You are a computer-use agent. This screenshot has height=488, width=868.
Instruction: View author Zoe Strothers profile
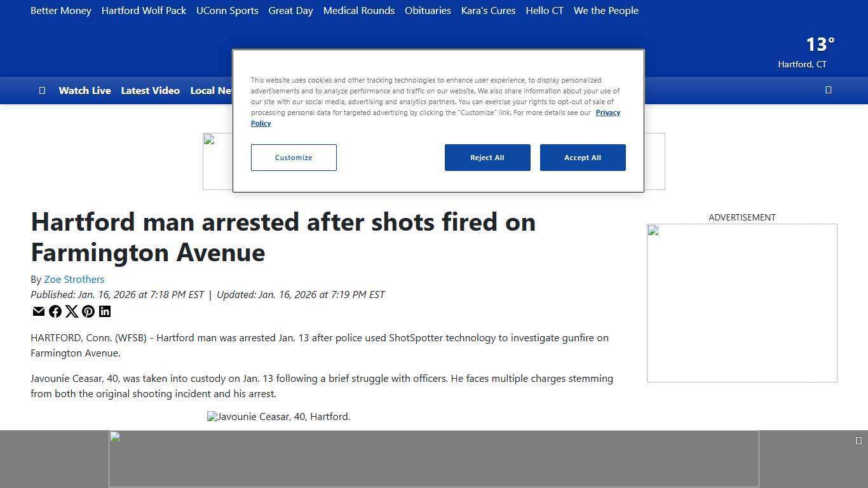point(74,279)
